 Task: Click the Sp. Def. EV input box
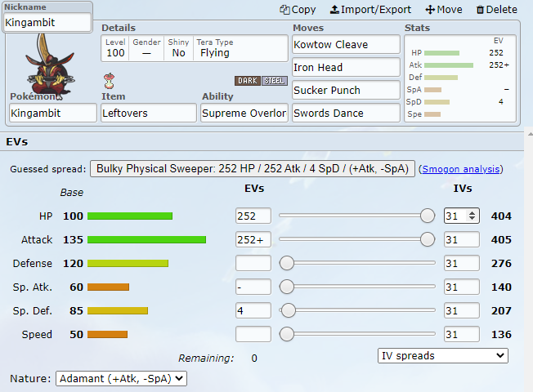coord(253,310)
